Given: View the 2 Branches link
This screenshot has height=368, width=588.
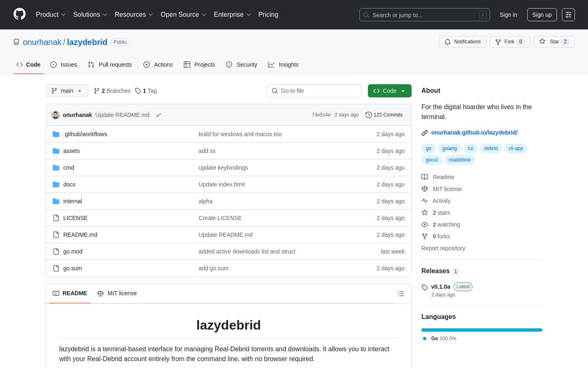Looking at the screenshot, I should click(112, 91).
